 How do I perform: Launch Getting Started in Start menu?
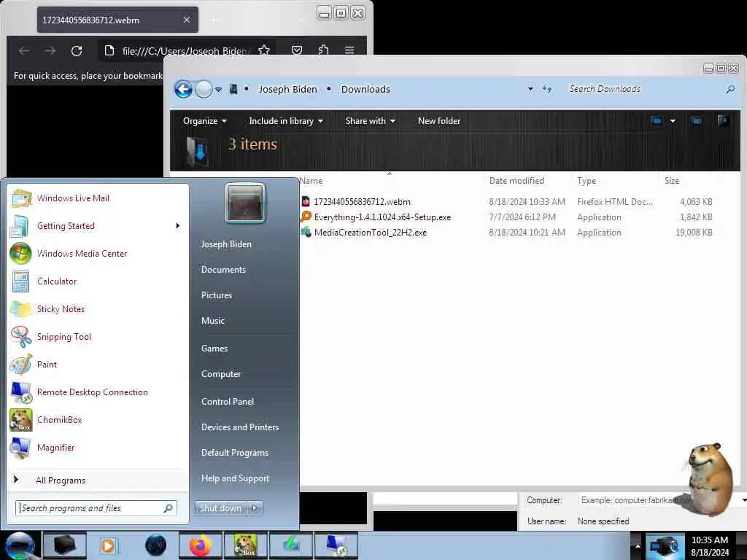point(66,226)
